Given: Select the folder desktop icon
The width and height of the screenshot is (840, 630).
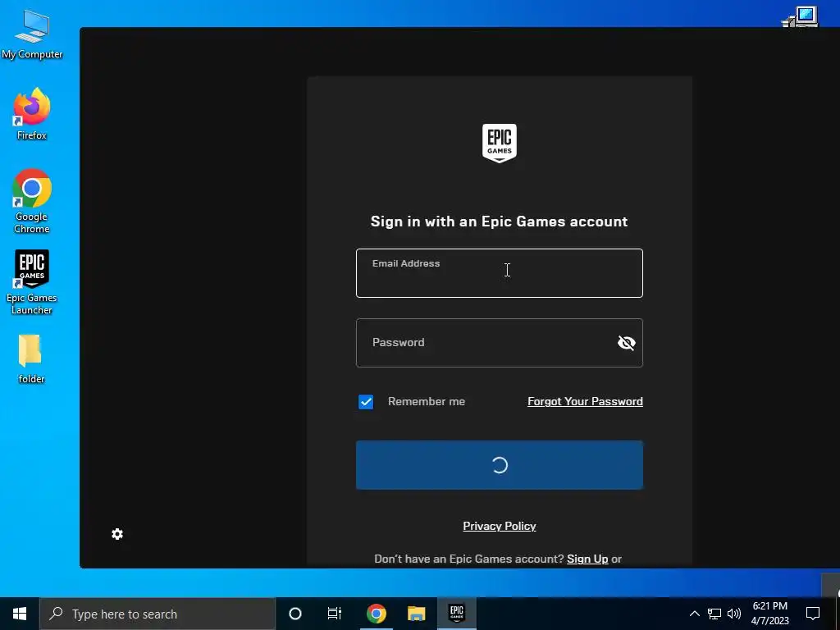Looking at the screenshot, I should (31, 359).
